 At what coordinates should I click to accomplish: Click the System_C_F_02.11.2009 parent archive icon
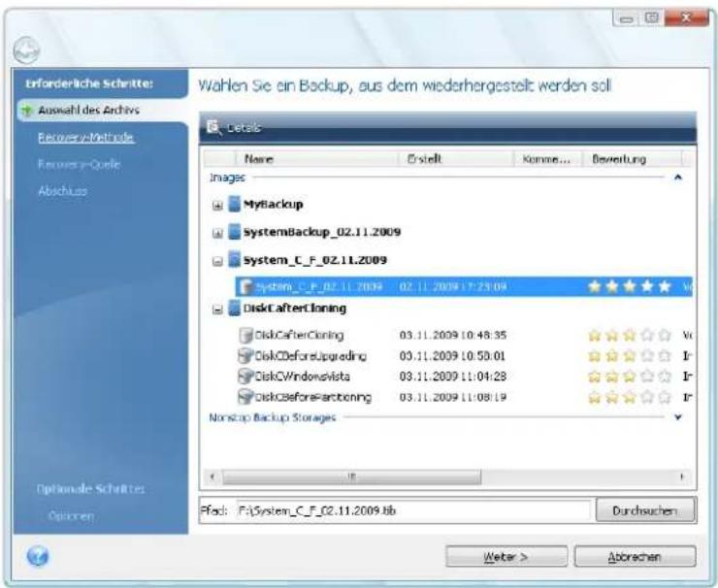click(x=234, y=259)
